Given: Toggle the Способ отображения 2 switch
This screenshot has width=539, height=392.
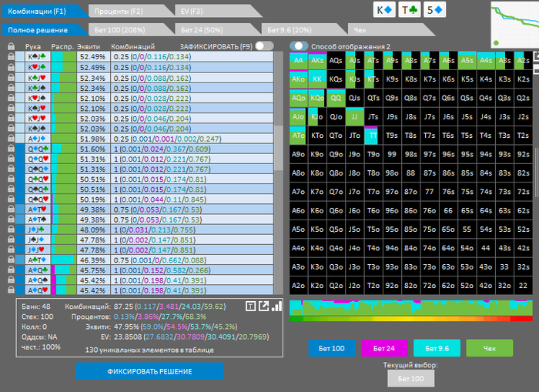Looking at the screenshot, I should (299, 46).
